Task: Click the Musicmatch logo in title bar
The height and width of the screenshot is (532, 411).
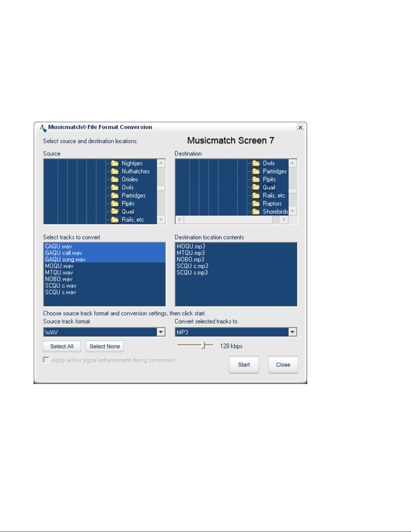Action: pyautogui.click(x=43, y=128)
